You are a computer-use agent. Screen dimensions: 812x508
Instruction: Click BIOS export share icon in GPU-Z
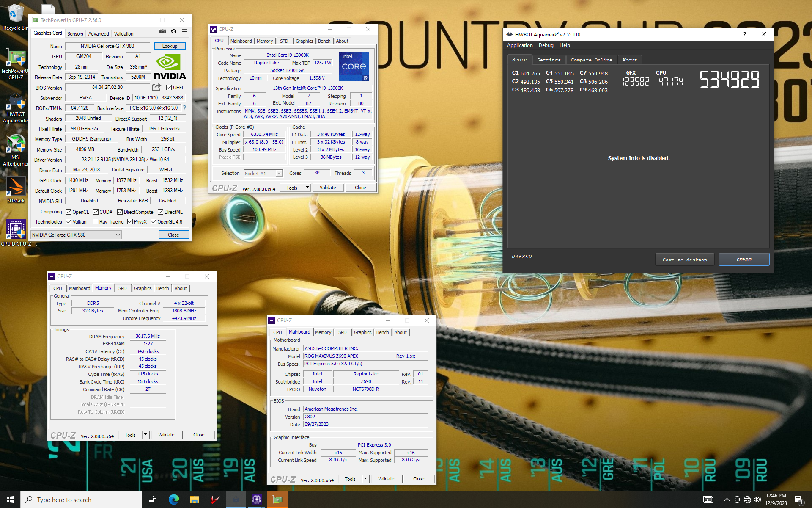point(156,87)
